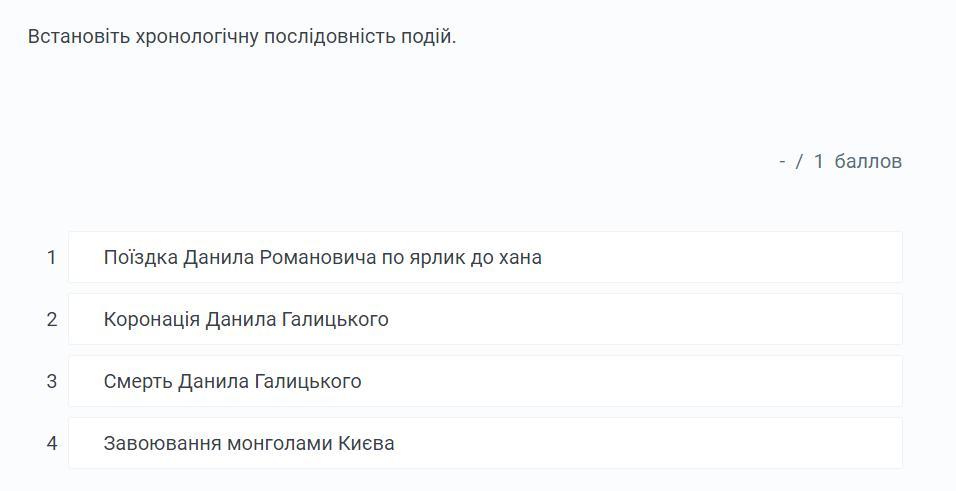Click position number 2 in the ordering list
Viewport: 956px width, 491px height.
52,319
